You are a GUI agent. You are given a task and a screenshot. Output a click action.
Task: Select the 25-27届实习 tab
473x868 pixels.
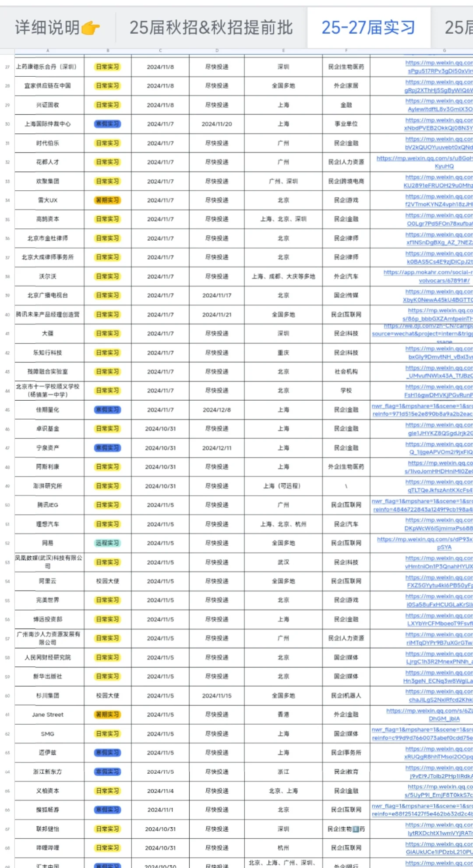368,28
